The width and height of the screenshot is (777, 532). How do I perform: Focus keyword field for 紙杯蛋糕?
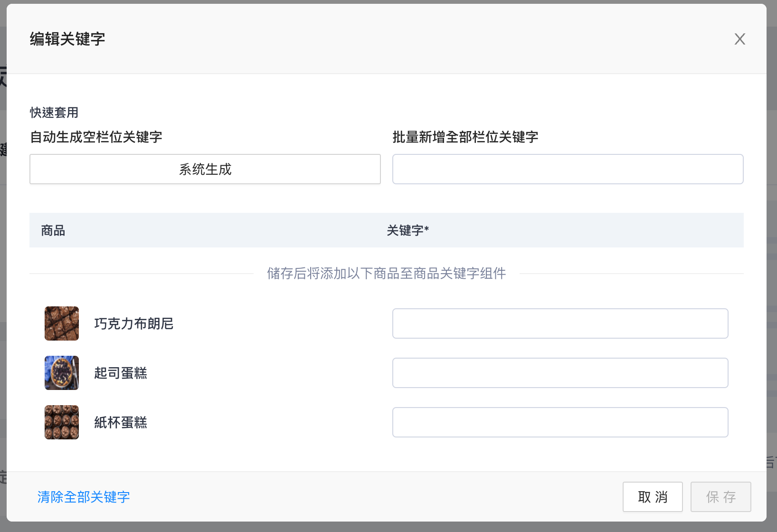pos(560,422)
